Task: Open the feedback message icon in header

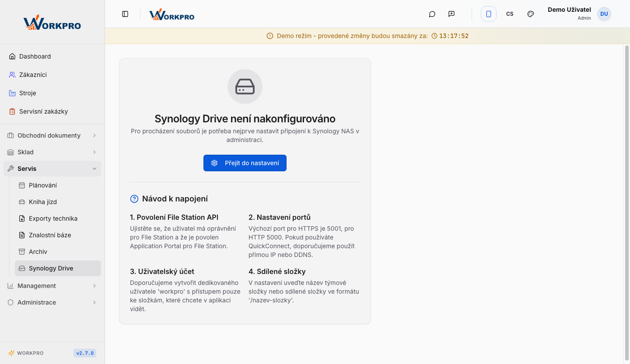Action: [x=451, y=14]
